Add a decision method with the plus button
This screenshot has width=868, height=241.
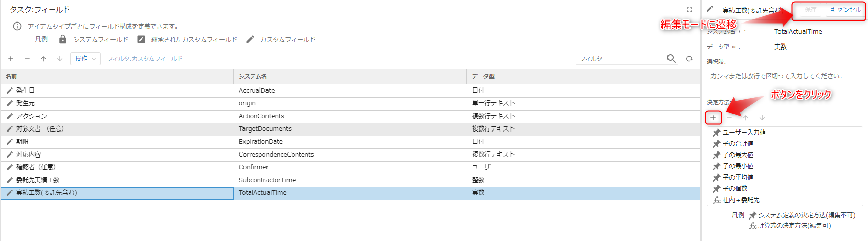713,118
